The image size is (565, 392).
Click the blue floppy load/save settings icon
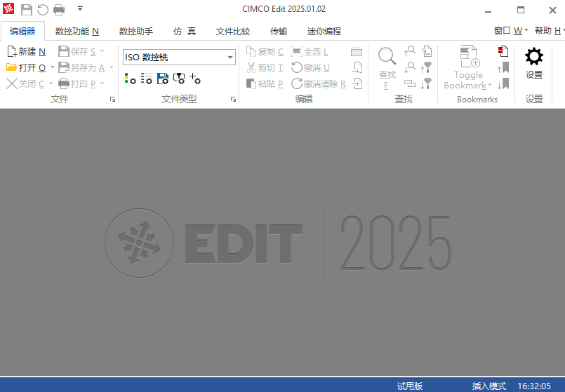click(x=163, y=79)
